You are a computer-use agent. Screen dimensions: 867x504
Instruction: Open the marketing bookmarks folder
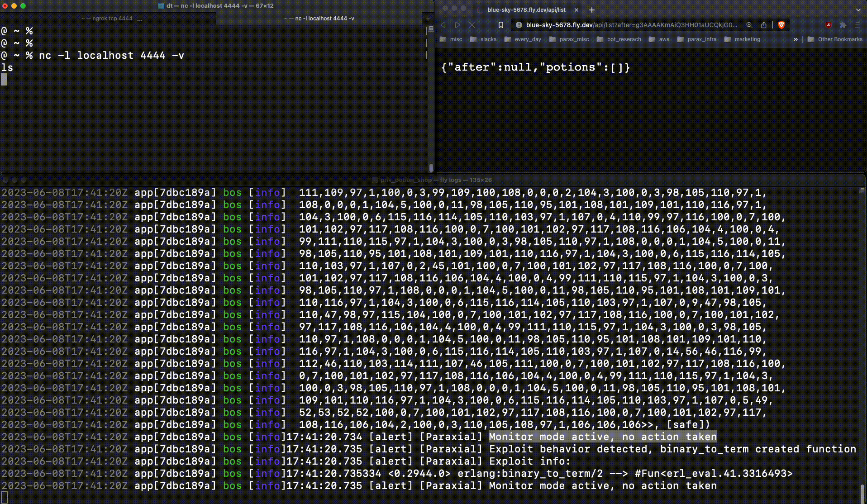coord(742,39)
